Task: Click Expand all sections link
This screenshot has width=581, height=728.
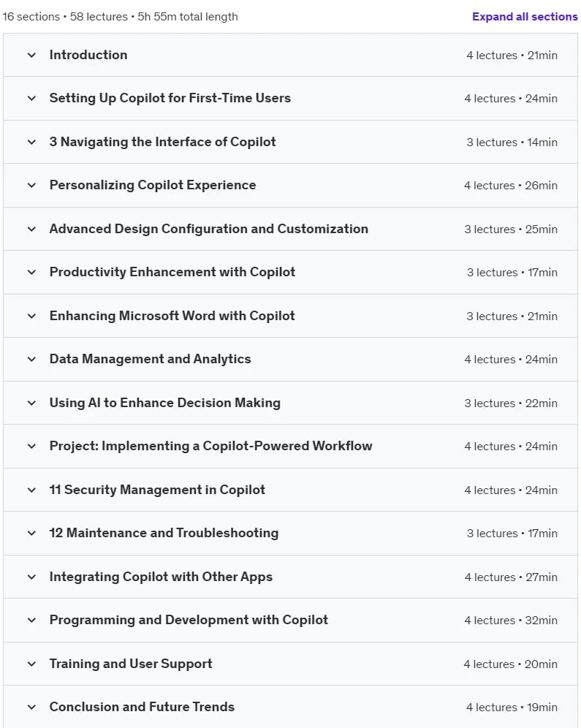Action: tap(525, 17)
